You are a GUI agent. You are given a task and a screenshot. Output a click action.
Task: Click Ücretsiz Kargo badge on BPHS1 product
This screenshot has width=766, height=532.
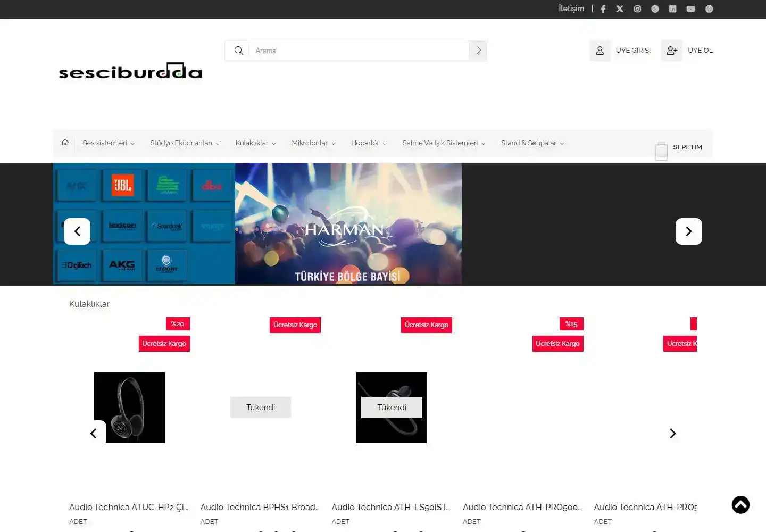[295, 325]
